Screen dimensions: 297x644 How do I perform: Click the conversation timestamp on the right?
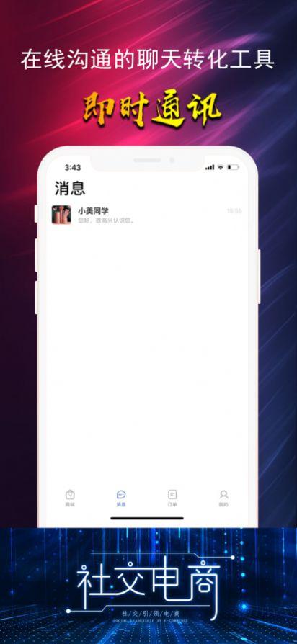234,211
